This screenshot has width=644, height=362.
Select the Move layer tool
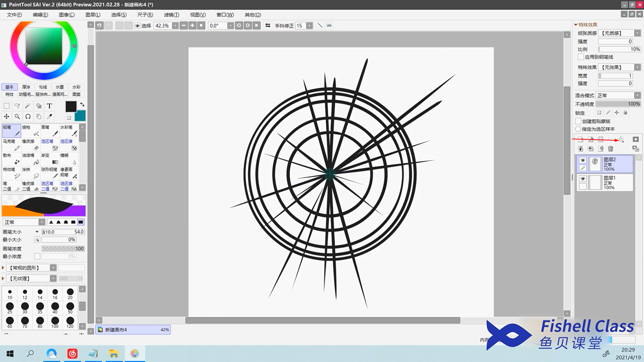(x=7, y=116)
